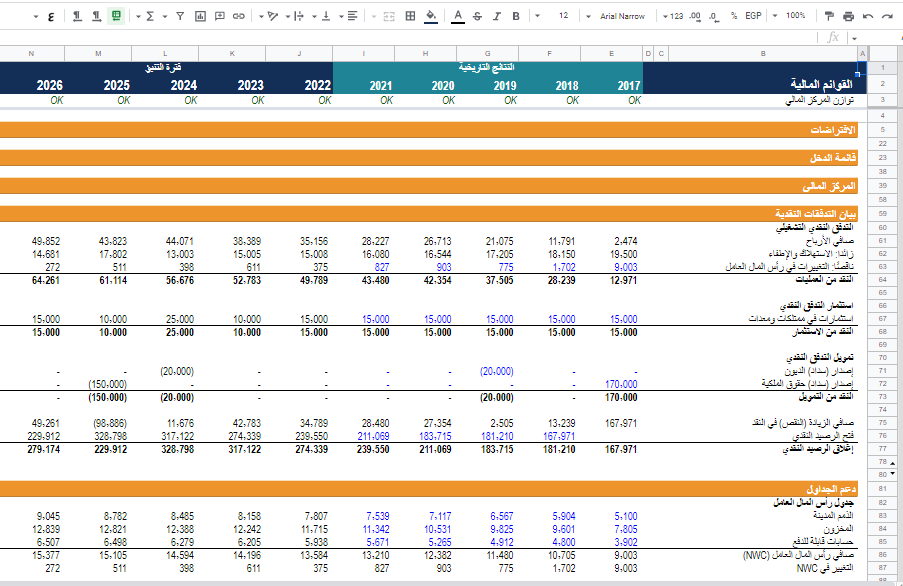This screenshot has width=903, height=586.
Task: Open the text color picker
Action: click(457, 16)
